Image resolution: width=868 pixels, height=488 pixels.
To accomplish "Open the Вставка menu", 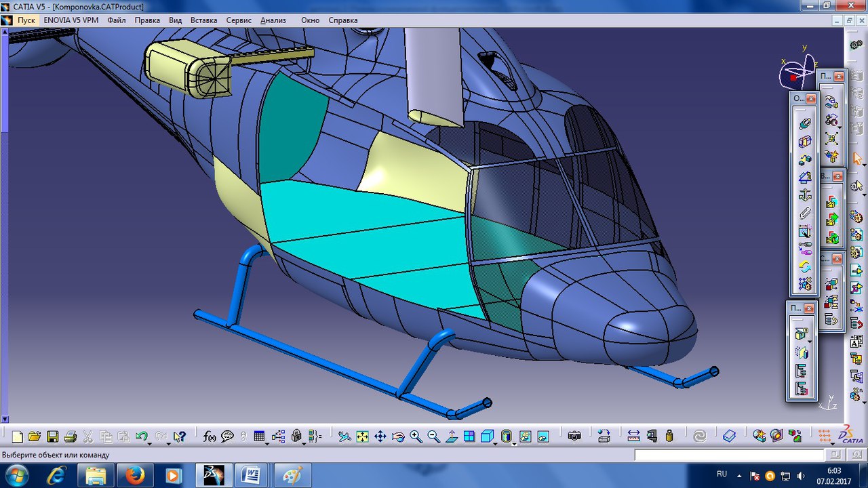I will (x=203, y=20).
